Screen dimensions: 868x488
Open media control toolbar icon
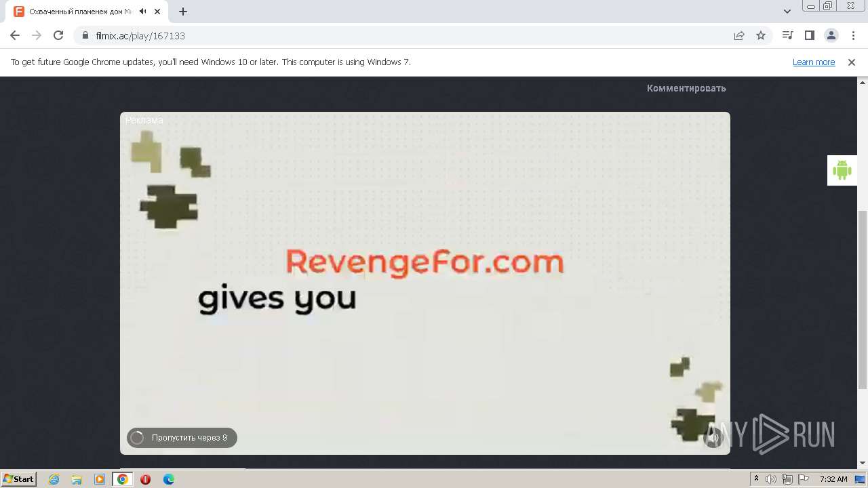pyautogui.click(x=787, y=35)
